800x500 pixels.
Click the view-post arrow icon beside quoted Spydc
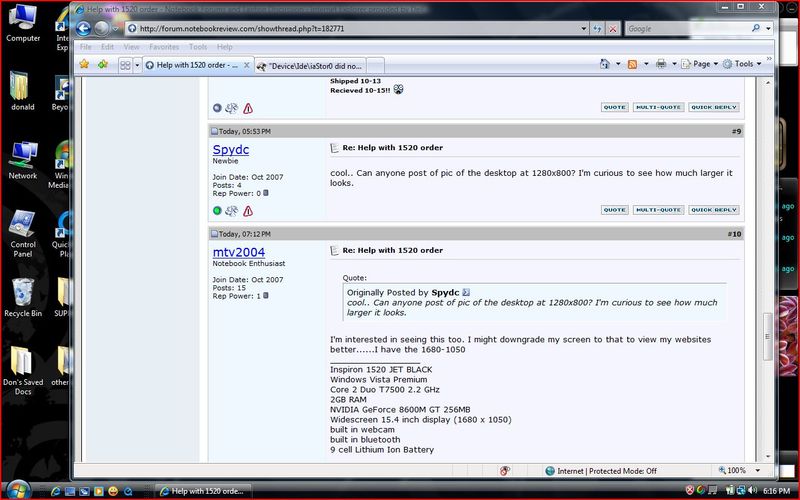[466, 292]
